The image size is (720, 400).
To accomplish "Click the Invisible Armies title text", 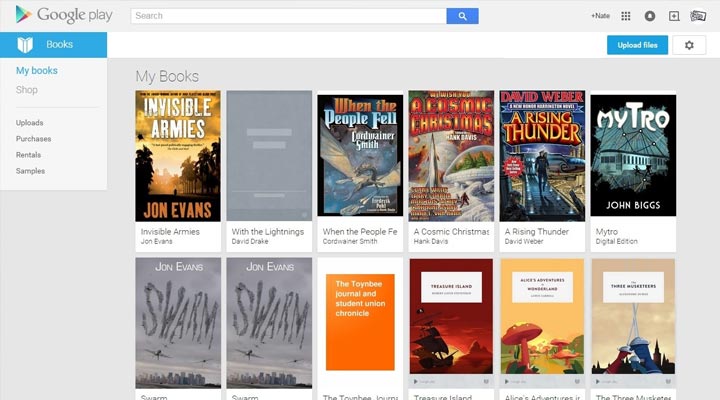I will click(x=170, y=231).
